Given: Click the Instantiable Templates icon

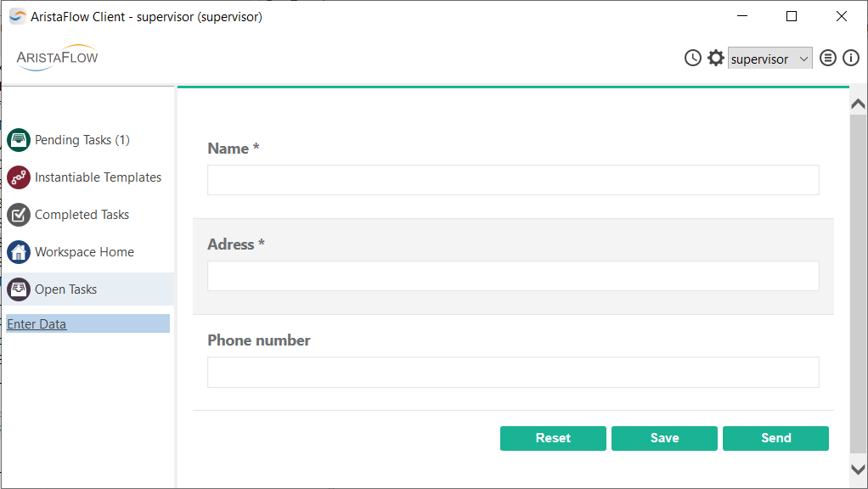Looking at the screenshot, I should click(x=19, y=177).
